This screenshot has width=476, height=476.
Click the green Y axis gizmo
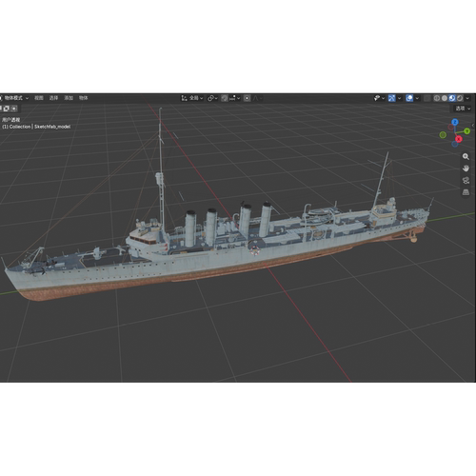(x=466, y=130)
